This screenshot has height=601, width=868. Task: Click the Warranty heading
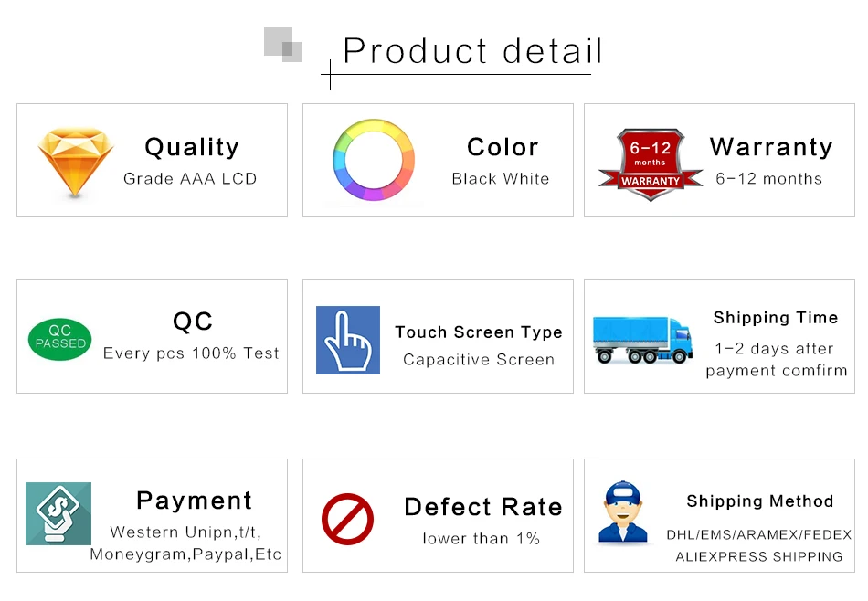click(x=771, y=147)
